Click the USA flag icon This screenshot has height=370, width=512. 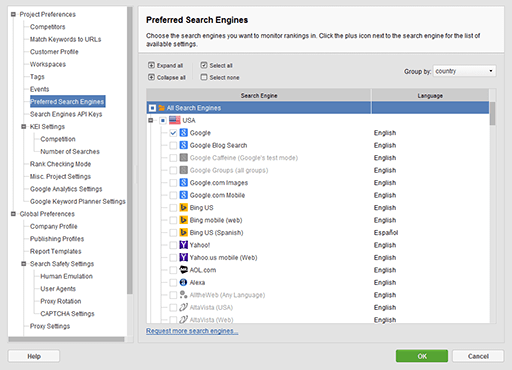click(175, 120)
